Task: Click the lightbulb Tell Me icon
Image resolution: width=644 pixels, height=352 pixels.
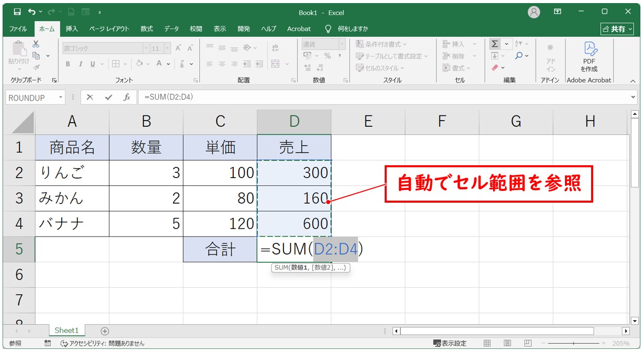Action: pos(329,29)
